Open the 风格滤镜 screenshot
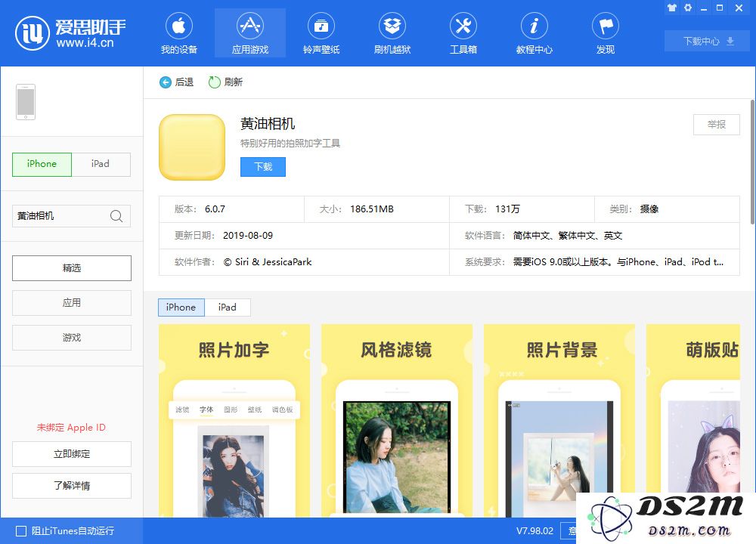Screen dimensions: 756x544 (397, 421)
